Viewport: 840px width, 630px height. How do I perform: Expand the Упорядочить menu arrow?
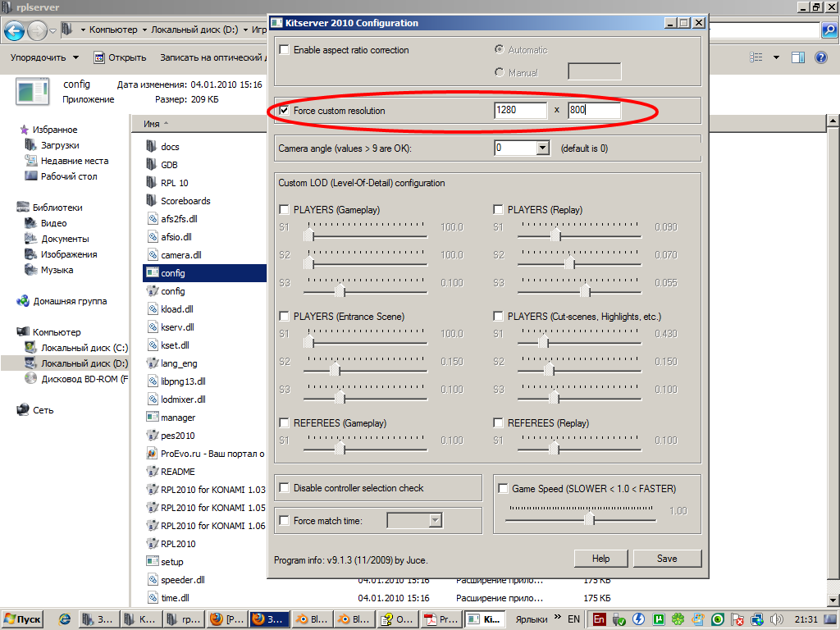pyautogui.click(x=76, y=57)
